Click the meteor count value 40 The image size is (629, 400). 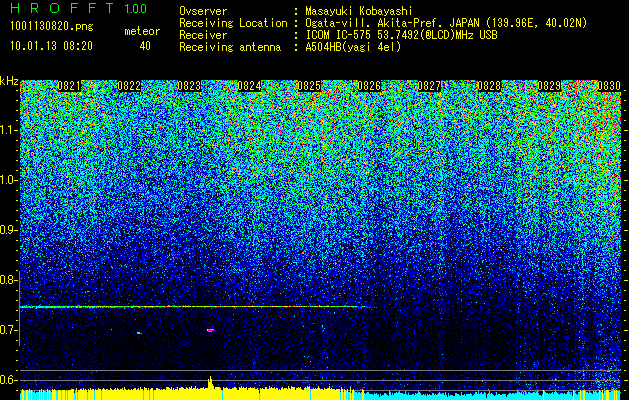coord(145,46)
